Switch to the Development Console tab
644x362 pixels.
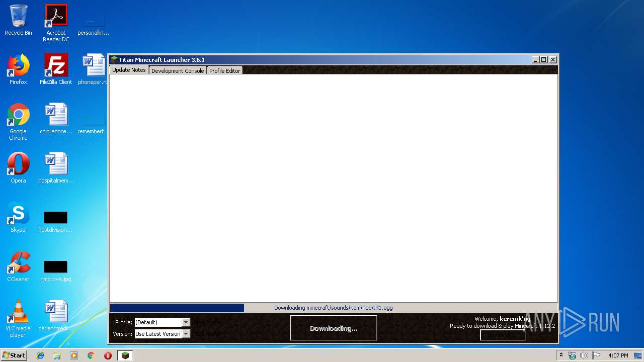pyautogui.click(x=178, y=71)
